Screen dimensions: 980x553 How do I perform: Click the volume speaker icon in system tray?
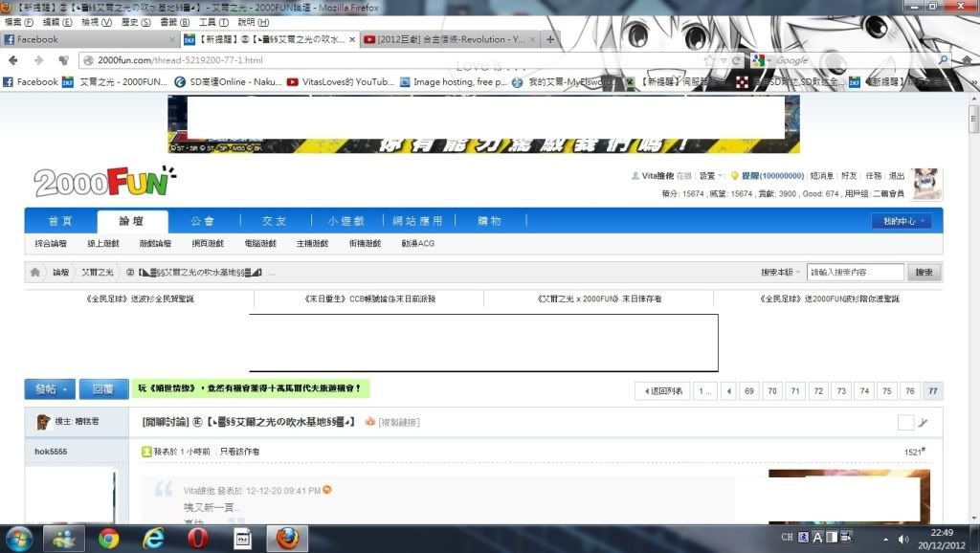(902, 540)
